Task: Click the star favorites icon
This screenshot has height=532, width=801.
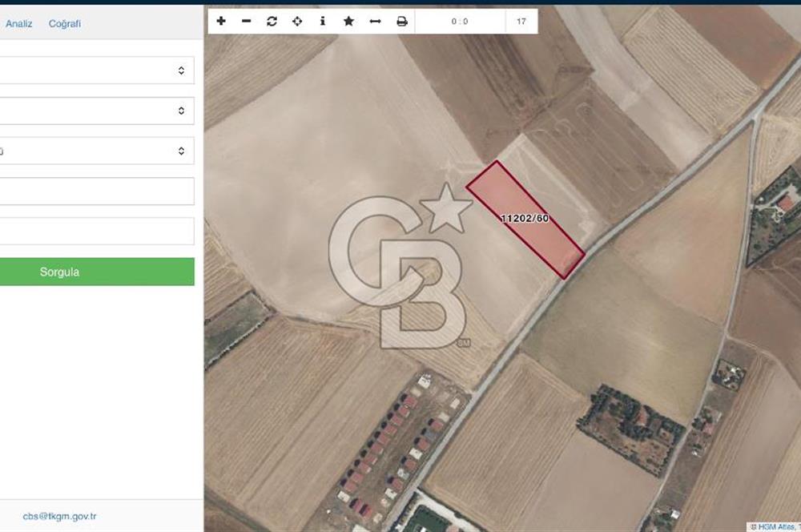Action: click(348, 22)
